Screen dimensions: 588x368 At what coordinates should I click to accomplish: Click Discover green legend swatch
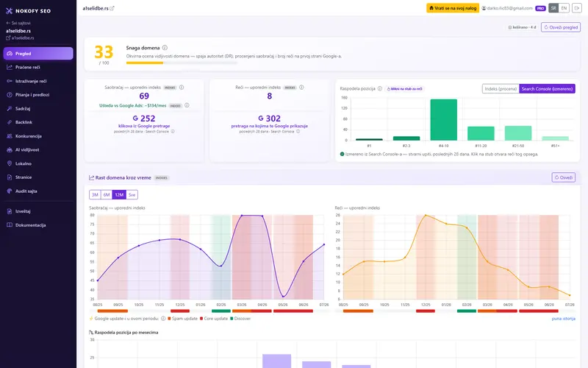[x=232, y=319]
